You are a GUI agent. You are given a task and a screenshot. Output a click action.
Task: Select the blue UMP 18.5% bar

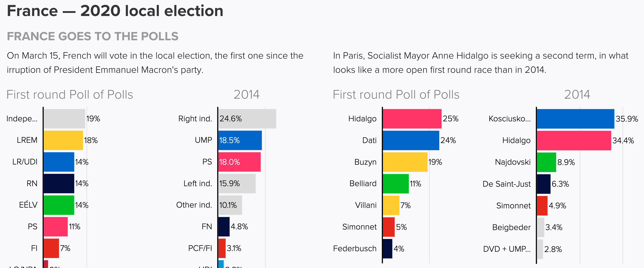click(x=240, y=140)
